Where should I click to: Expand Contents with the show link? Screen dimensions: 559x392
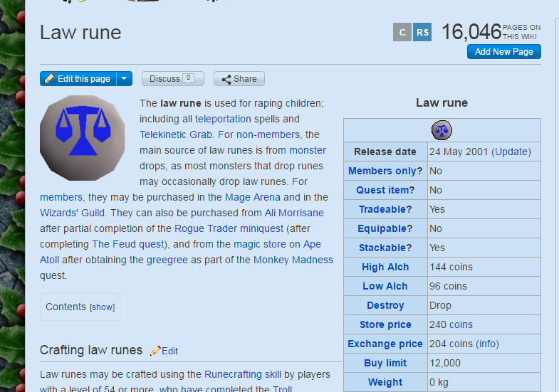103,307
